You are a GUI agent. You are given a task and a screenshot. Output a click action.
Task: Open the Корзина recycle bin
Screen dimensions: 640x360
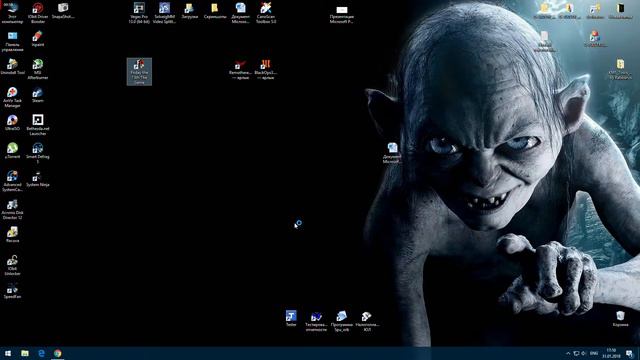(620, 319)
